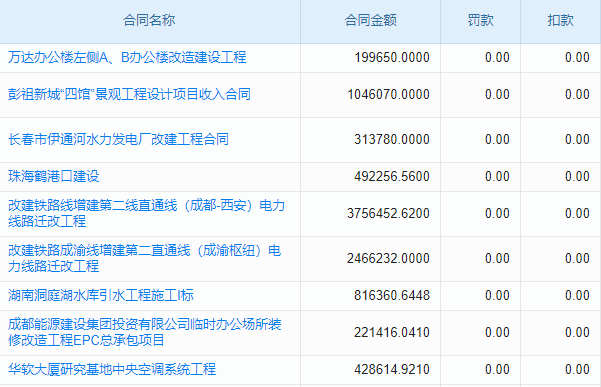Select amount cell 221416.0410

tap(392, 332)
